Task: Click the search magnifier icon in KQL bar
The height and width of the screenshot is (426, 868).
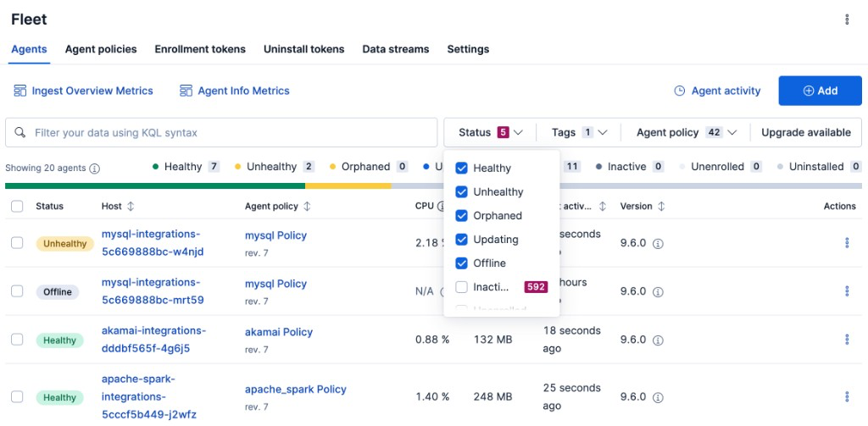Action: (x=20, y=133)
